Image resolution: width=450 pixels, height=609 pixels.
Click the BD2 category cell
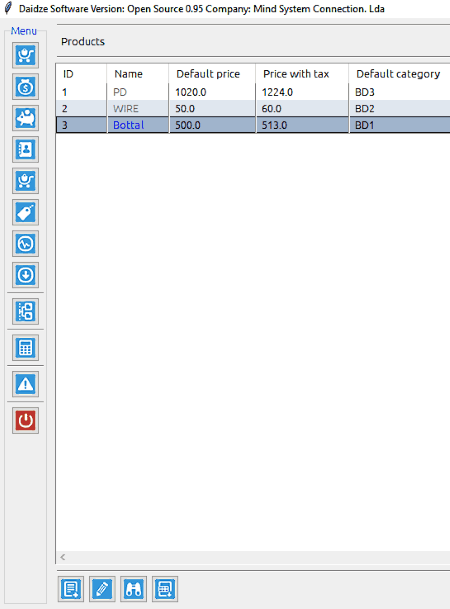400,108
